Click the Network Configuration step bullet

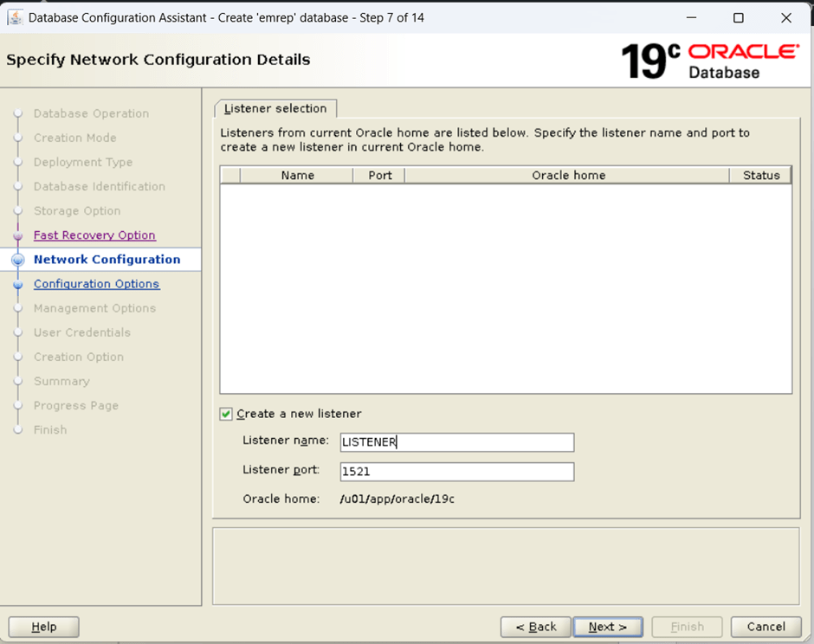[17, 260]
